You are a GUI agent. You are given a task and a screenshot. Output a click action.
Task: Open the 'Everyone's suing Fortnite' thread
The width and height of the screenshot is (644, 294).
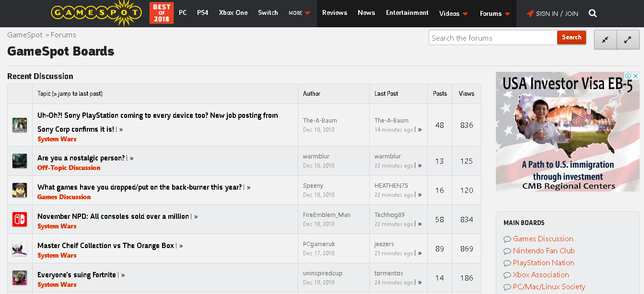(77, 275)
